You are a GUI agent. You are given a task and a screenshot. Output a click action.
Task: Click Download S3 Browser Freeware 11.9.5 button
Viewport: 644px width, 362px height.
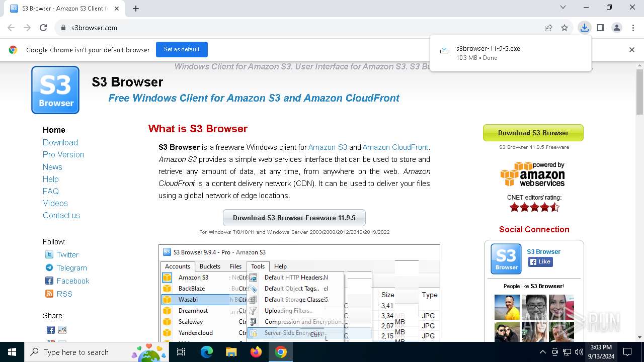click(294, 218)
